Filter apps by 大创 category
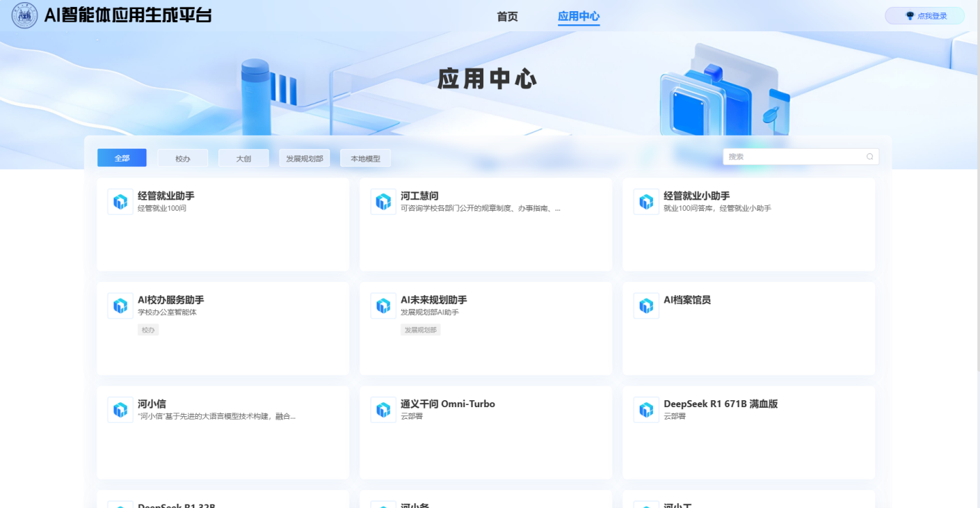 point(243,159)
